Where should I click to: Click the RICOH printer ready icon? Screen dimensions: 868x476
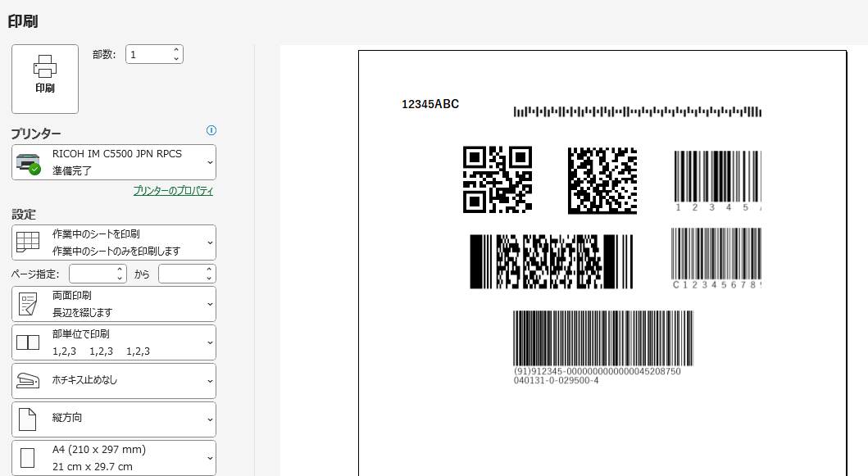click(28, 163)
